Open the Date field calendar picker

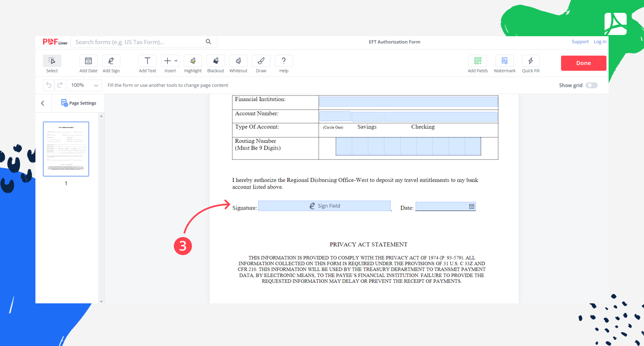[x=472, y=206]
